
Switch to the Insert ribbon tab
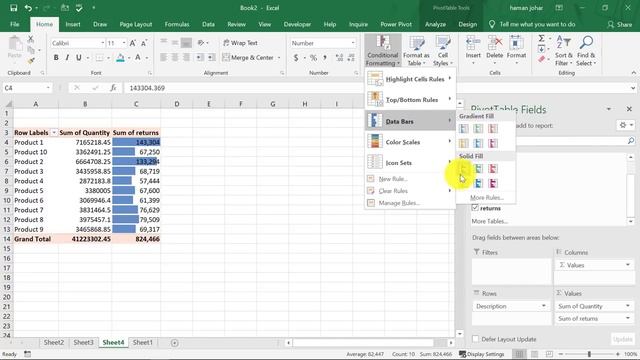(x=73, y=24)
